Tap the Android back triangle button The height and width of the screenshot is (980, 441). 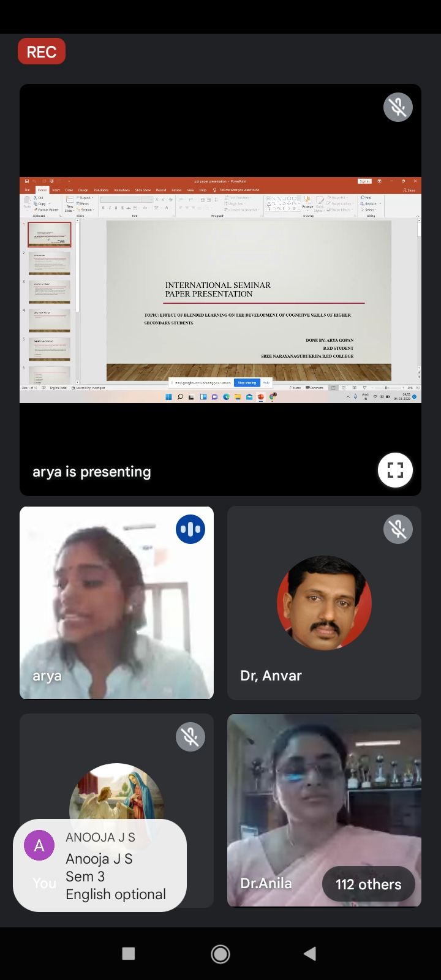click(310, 954)
